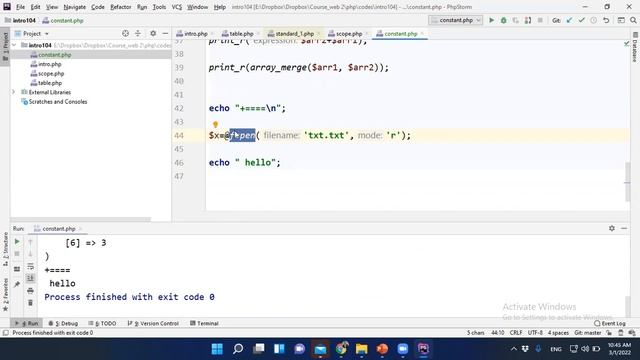Open the run configuration dropdown constant.php
The width and height of the screenshot is (640, 360).
(x=456, y=20)
